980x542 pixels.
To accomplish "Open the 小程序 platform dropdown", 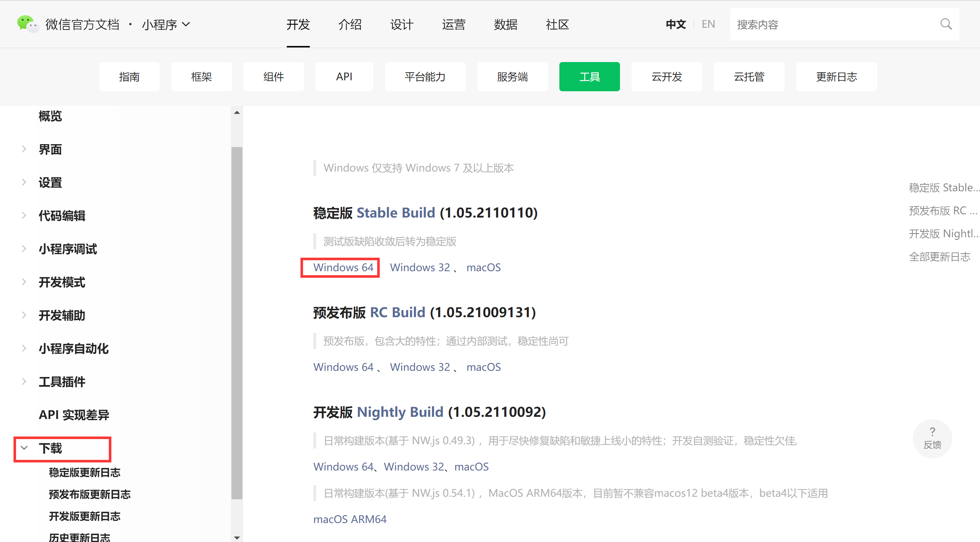I will [x=165, y=25].
